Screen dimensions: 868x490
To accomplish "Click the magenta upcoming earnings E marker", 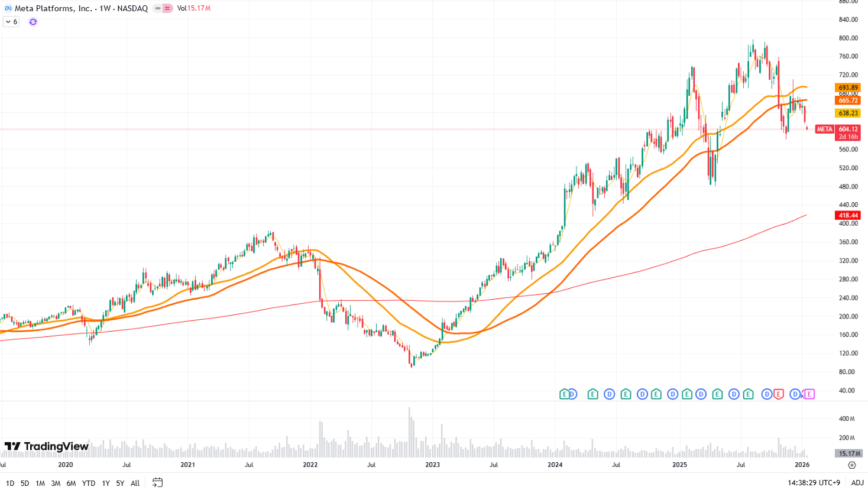I will point(809,394).
